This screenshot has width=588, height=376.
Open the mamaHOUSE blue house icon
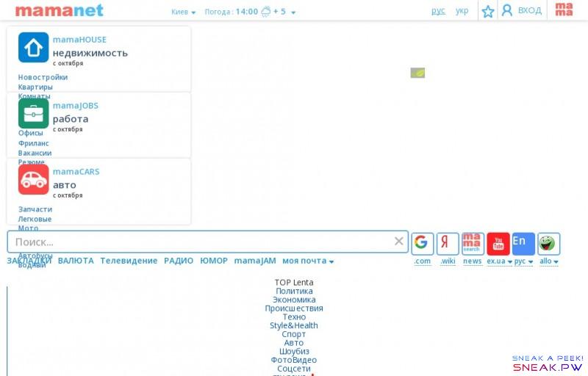33,47
